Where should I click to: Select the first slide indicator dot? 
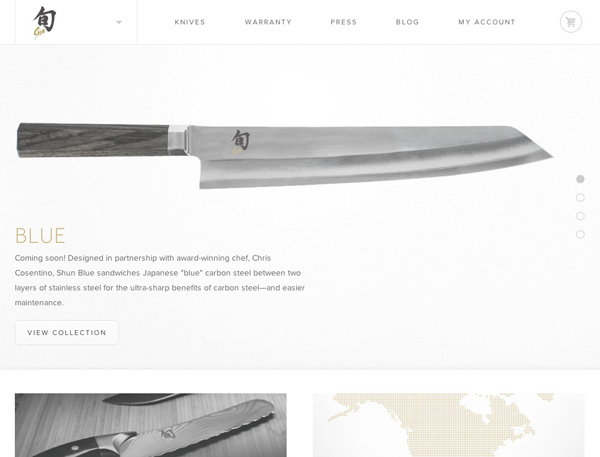coord(580,179)
